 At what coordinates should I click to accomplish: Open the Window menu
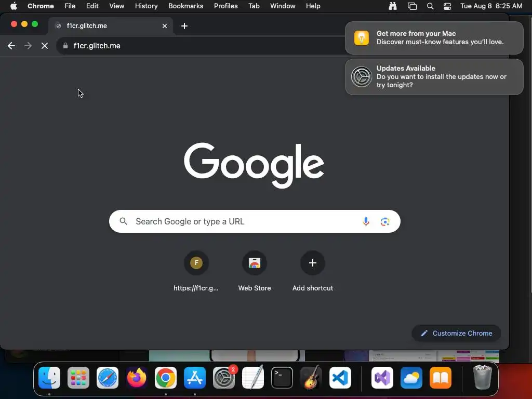click(x=283, y=6)
